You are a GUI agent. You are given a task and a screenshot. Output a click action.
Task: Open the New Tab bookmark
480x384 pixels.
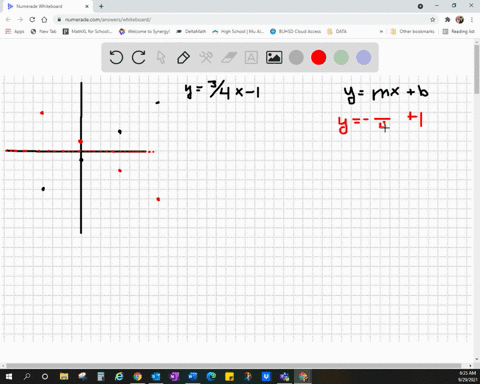pyautogui.click(x=44, y=31)
